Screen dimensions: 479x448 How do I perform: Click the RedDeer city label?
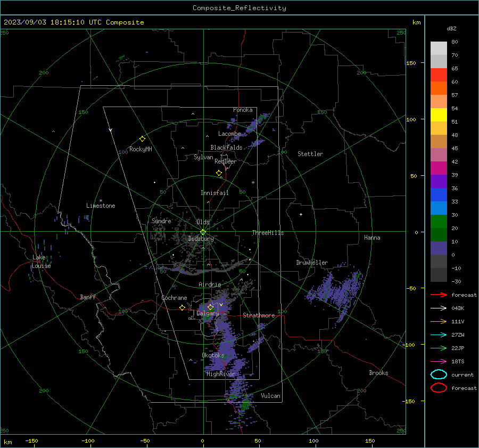click(x=226, y=161)
